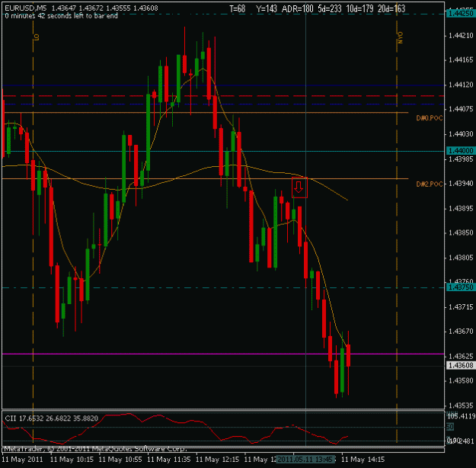Image resolution: width=476 pixels, height=468 pixels.
Task: Click the 1.43985 price axis label
Action: coord(461,159)
